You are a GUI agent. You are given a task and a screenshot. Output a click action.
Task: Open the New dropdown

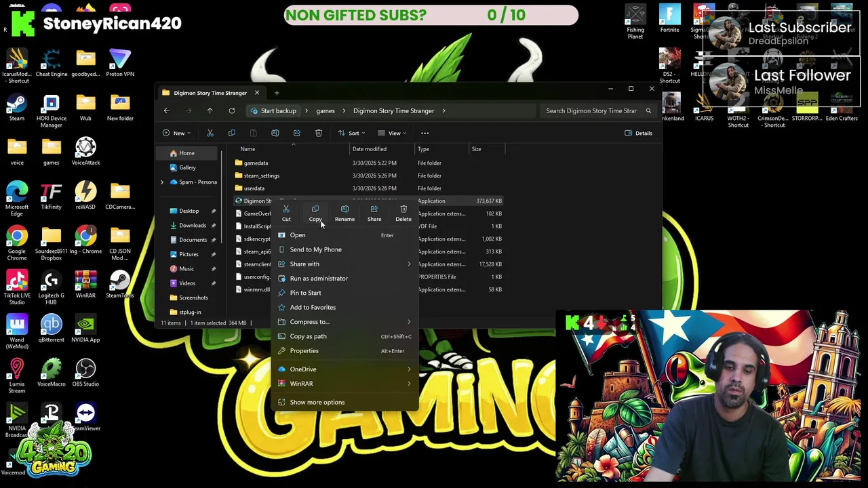tap(178, 133)
